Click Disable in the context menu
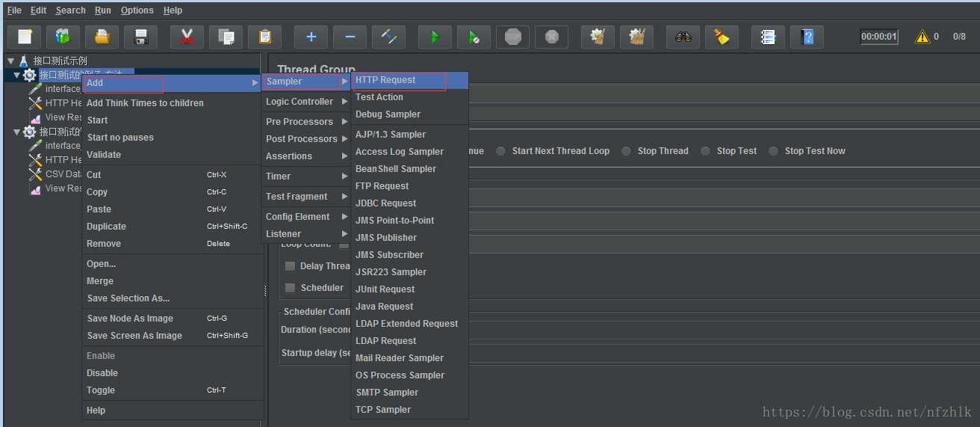Viewport: 980px width, 427px height. [173, 373]
